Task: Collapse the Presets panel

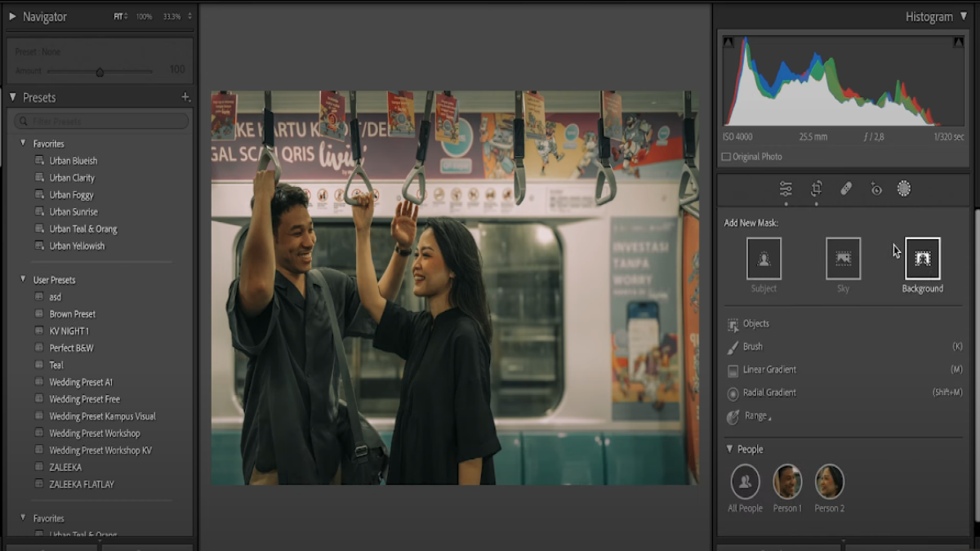Action: [x=12, y=97]
